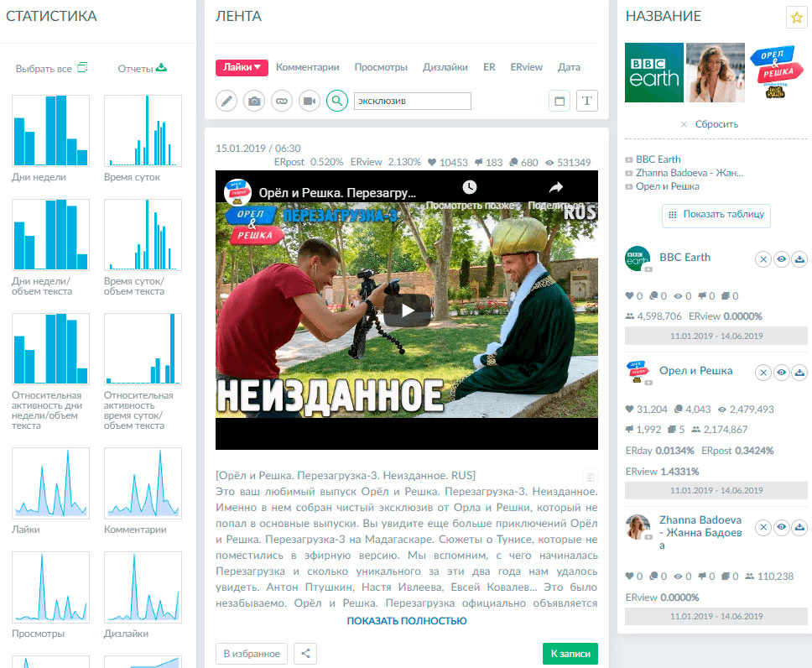Expand full post text with ПОКАЗАТЬ ПОЛНОСТЬЮ

click(407, 621)
